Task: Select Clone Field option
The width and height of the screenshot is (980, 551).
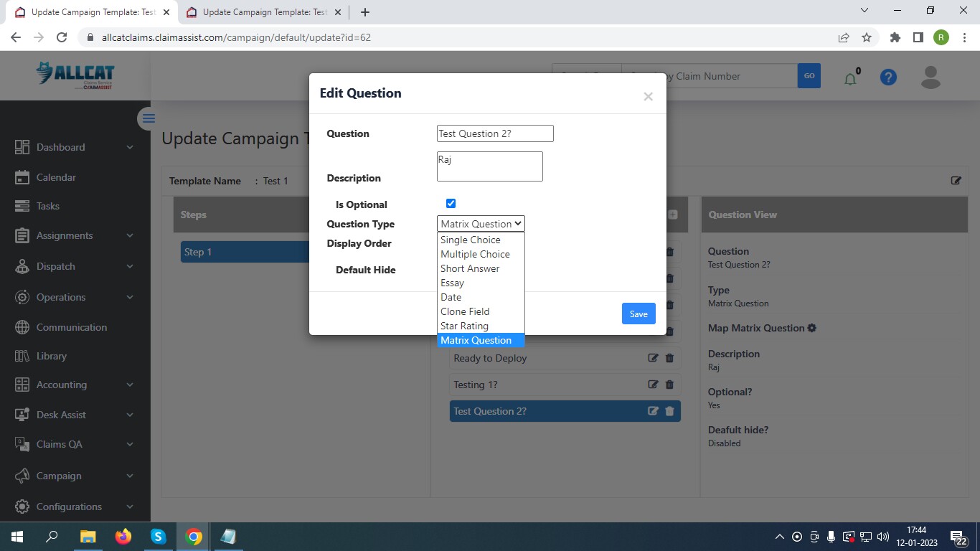Action: click(481, 311)
